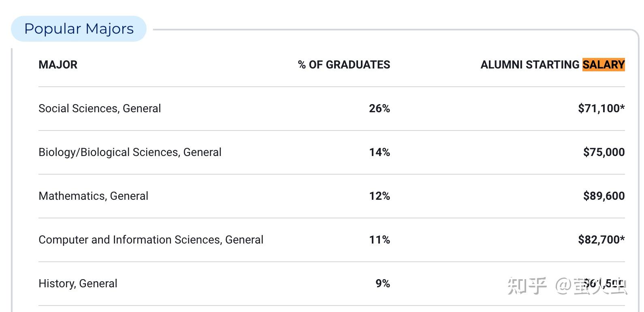Click the Popular Majors section heading

pos(79,29)
